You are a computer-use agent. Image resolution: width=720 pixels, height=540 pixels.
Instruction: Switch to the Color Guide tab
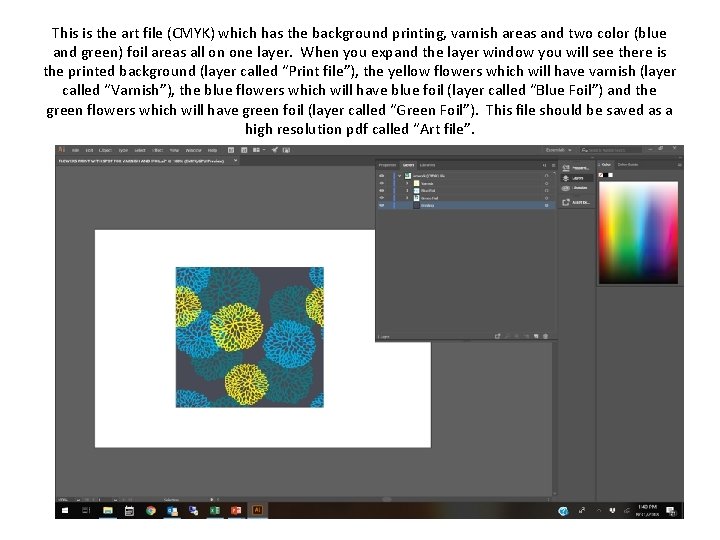click(x=628, y=164)
